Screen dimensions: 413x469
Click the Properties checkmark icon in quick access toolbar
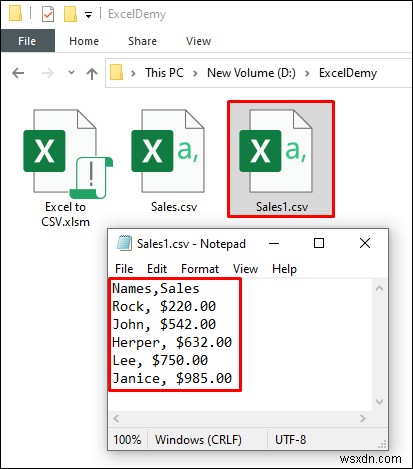48,14
